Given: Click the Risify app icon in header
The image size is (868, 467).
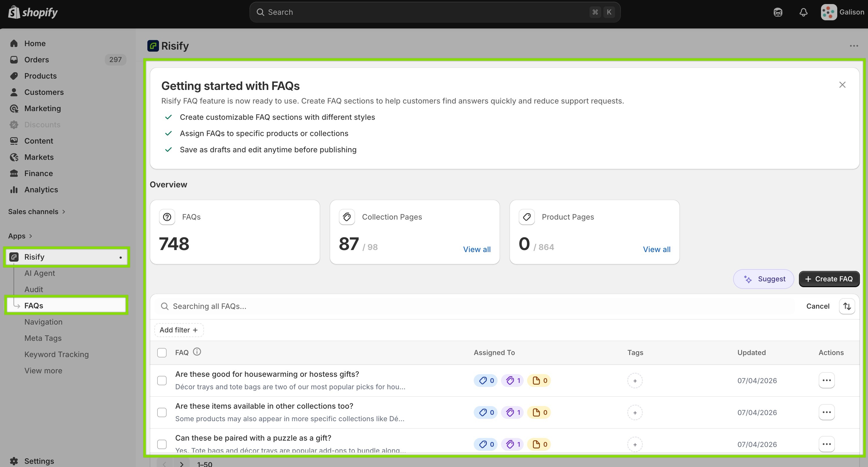Looking at the screenshot, I should point(153,46).
